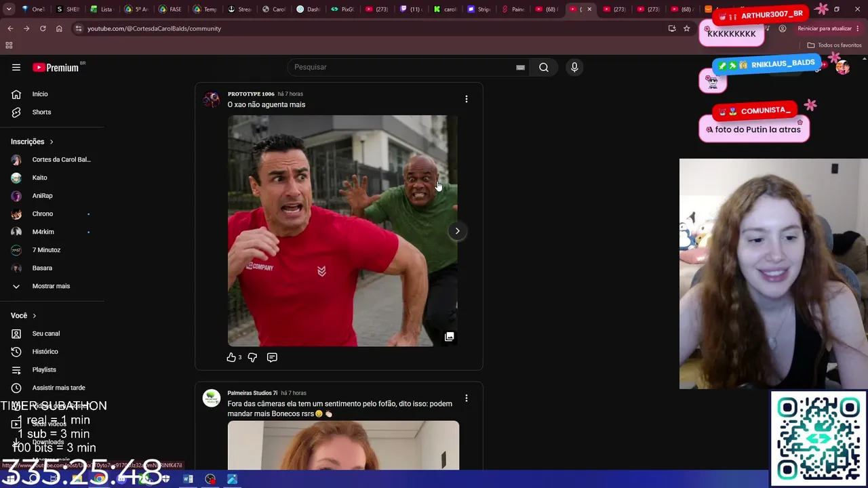Open options menu for PROTOTYPE 1006 post
This screenshot has width=868, height=488.
467,99
